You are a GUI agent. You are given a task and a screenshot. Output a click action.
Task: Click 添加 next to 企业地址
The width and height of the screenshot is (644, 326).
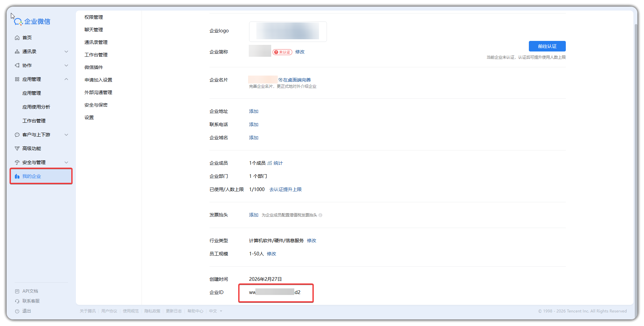point(253,111)
